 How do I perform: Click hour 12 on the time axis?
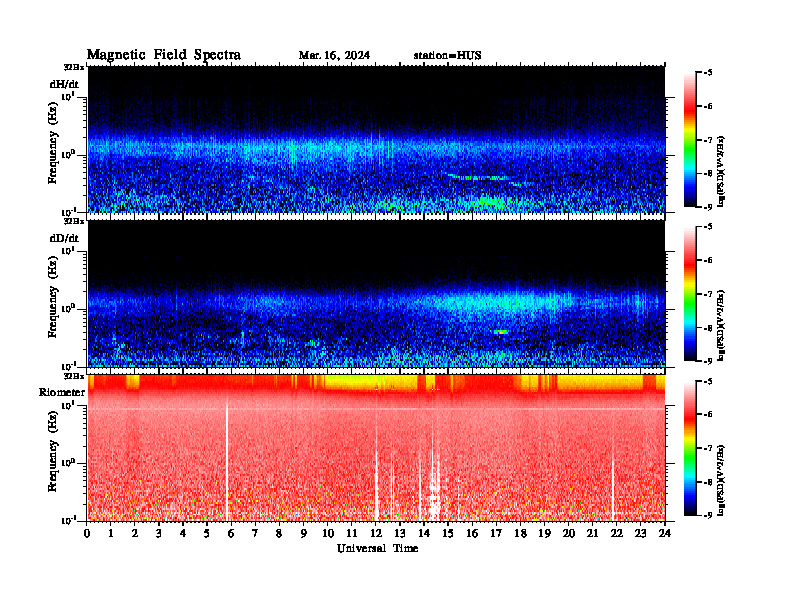[376, 533]
